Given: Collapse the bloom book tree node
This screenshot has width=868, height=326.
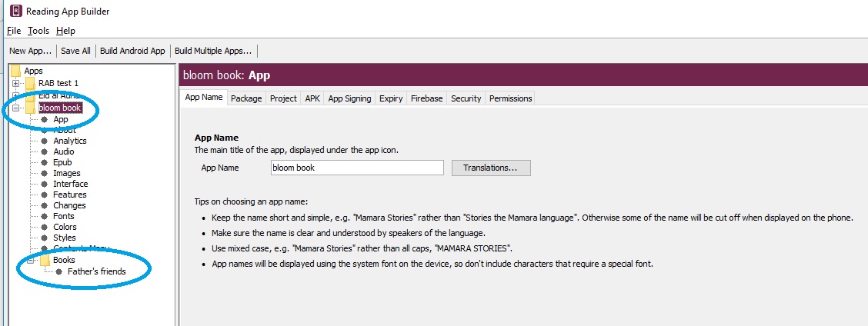Looking at the screenshot, I should click(x=15, y=108).
